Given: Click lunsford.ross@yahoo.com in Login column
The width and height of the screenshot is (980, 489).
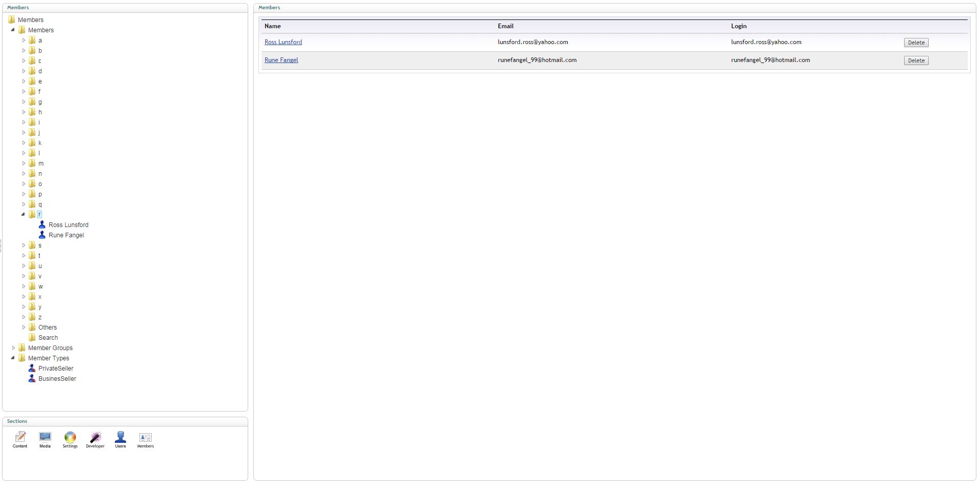Looking at the screenshot, I should [x=766, y=42].
